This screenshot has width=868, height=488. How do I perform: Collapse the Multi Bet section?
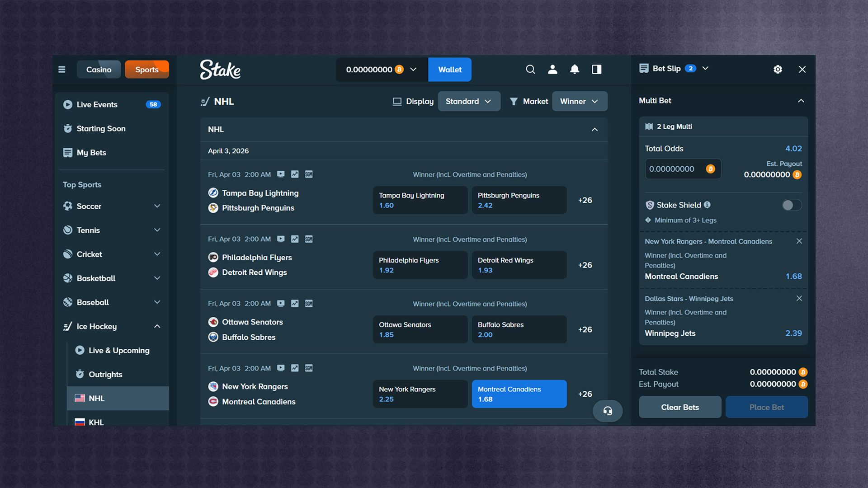click(x=801, y=101)
